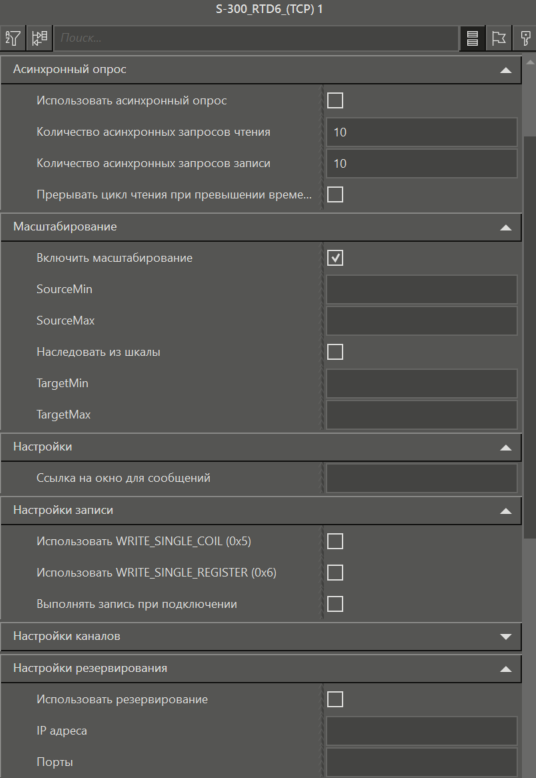536x778 pixels.
Task: Edit Количество асинхронных запросов записи value
Action: coord(422,163)
